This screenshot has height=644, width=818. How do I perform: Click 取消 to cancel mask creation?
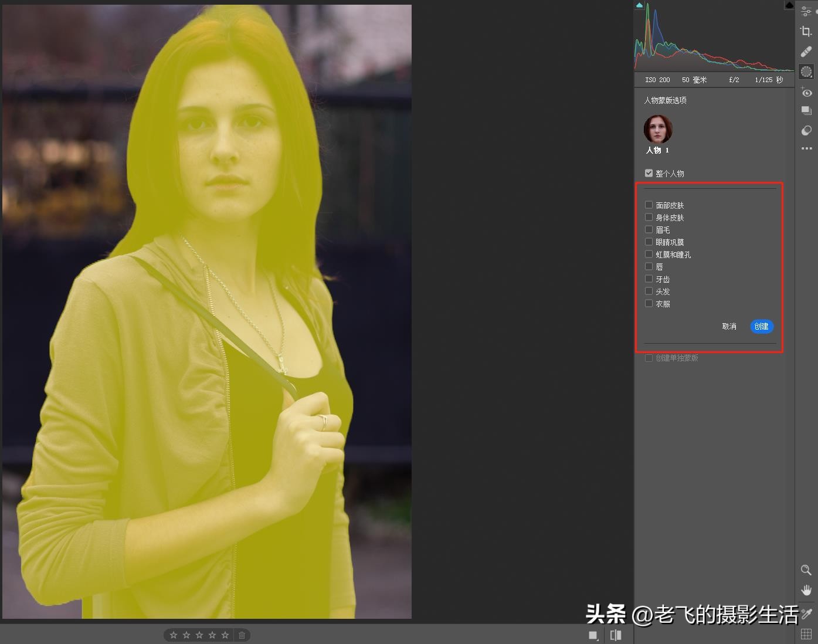coord(729,327)
